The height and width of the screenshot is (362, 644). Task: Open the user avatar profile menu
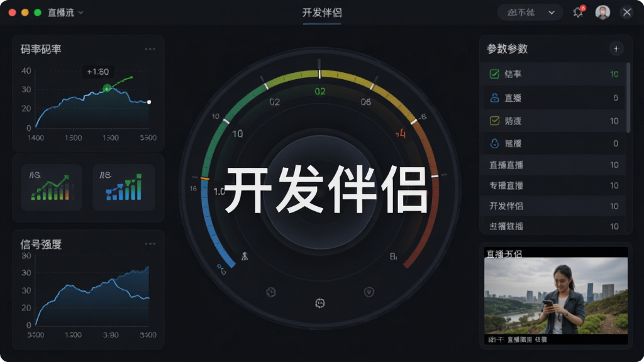click(x=602, y=13)
